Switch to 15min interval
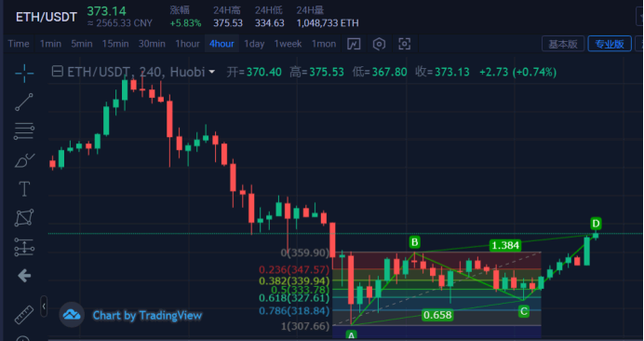The image size is (644, 341). 115,44
